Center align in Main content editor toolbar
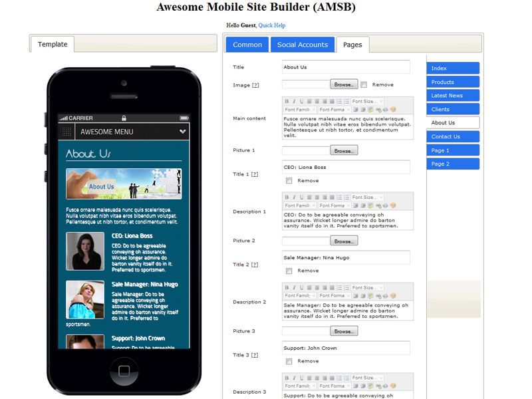This screenshot has width=532, height=399. point(317,101)
